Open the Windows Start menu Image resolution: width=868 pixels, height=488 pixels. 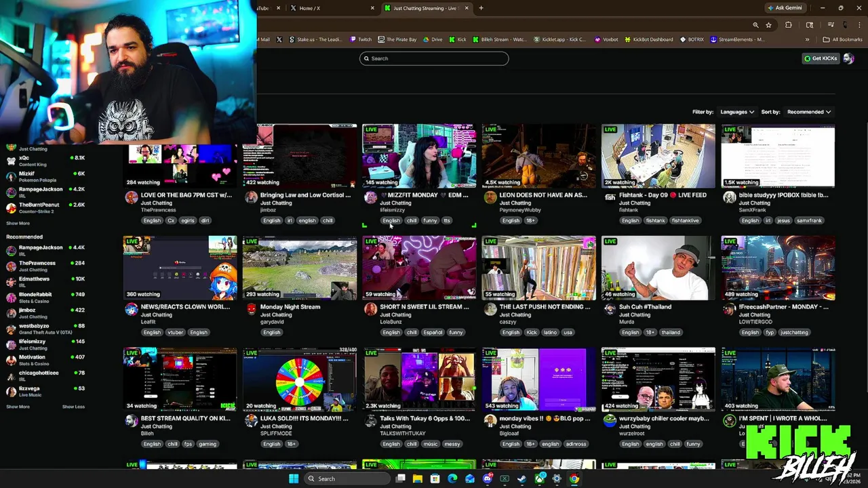tap(294, 479)
